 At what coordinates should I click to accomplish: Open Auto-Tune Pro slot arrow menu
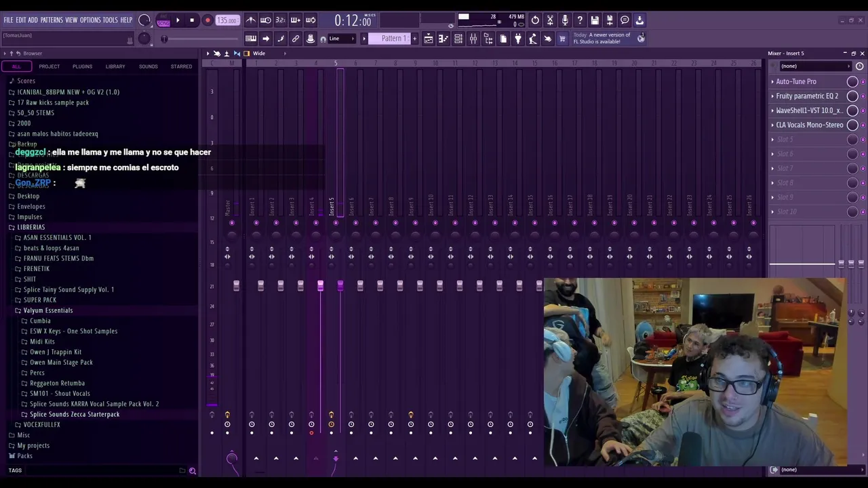click(x=772, y=81)
